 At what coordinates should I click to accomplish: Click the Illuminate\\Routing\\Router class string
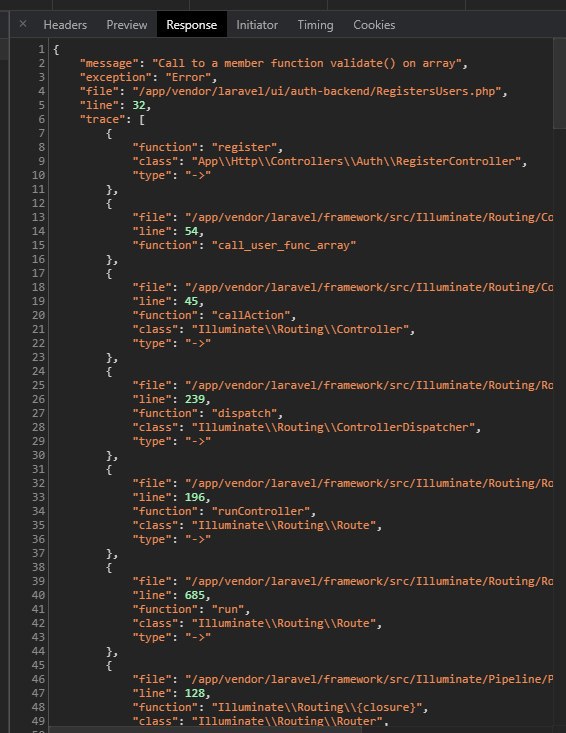tap(287, 721)
